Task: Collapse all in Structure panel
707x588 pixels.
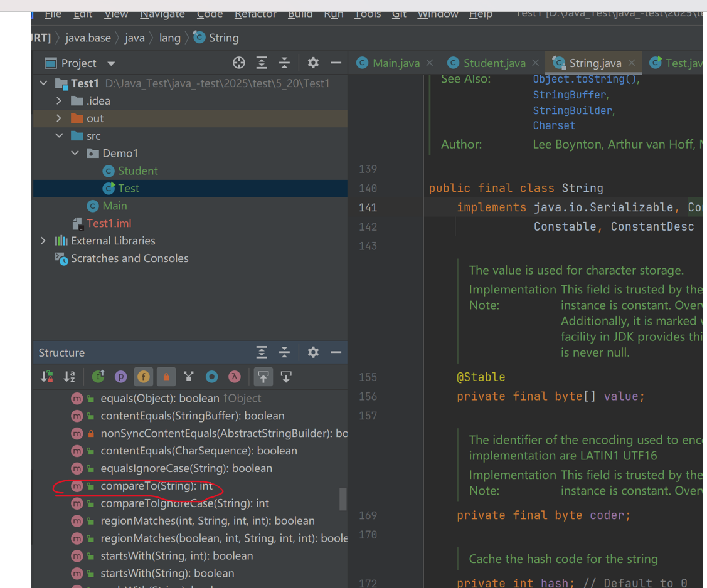Action: [285, 352]
